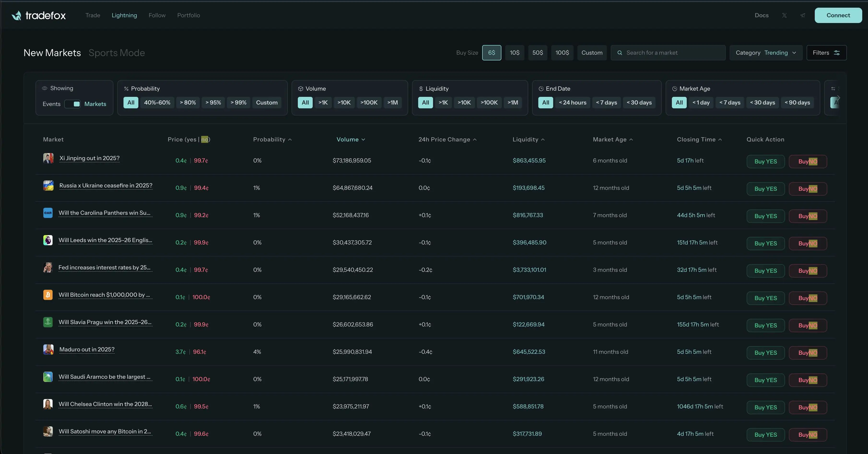This screenshot has width=868, height=454.
Task: Click the tradefox fox logo icon
Action: (x=16, y=16)
